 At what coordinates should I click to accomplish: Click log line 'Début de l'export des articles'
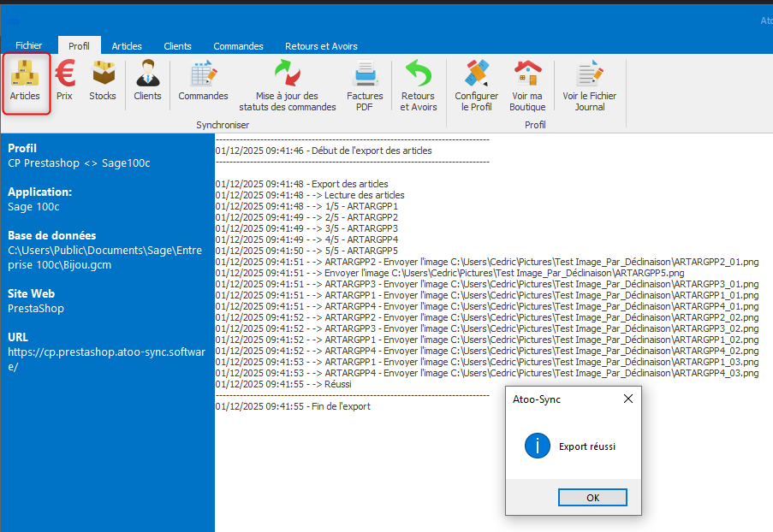click(x=324, y=151)
